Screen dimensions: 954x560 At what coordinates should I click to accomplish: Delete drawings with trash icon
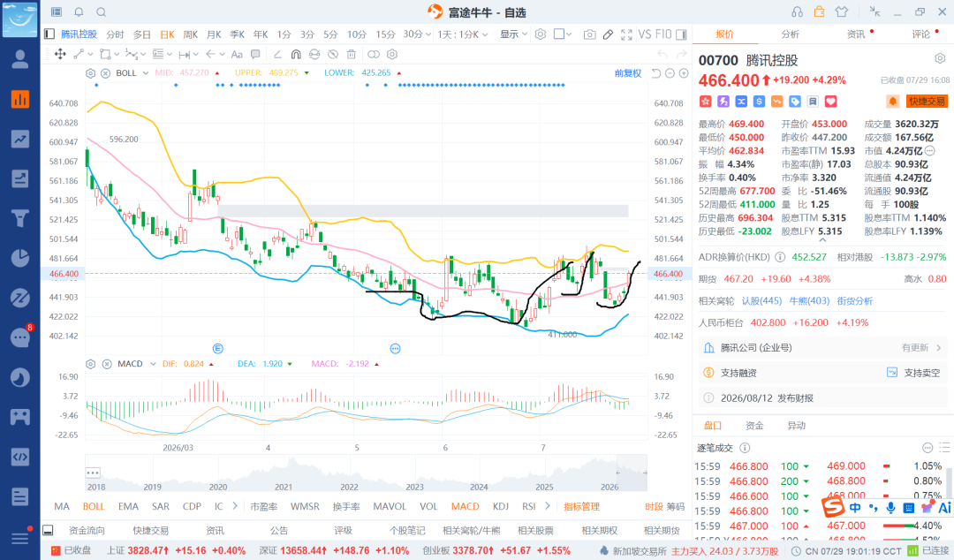click(351, 54)
